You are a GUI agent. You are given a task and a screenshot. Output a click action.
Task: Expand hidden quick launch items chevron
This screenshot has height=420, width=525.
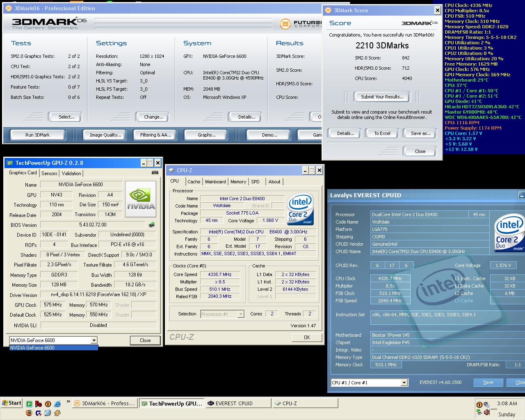[68, 402]
